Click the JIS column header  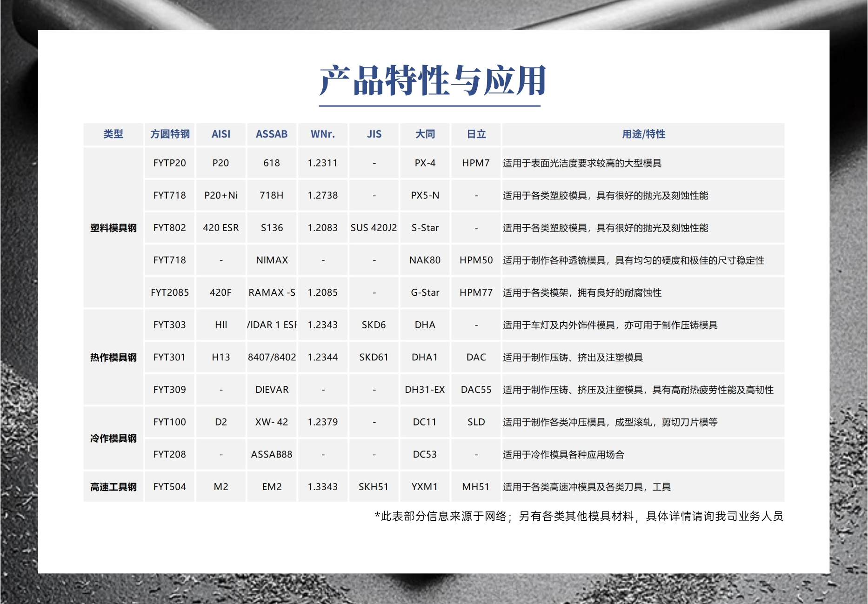(374, 134)
